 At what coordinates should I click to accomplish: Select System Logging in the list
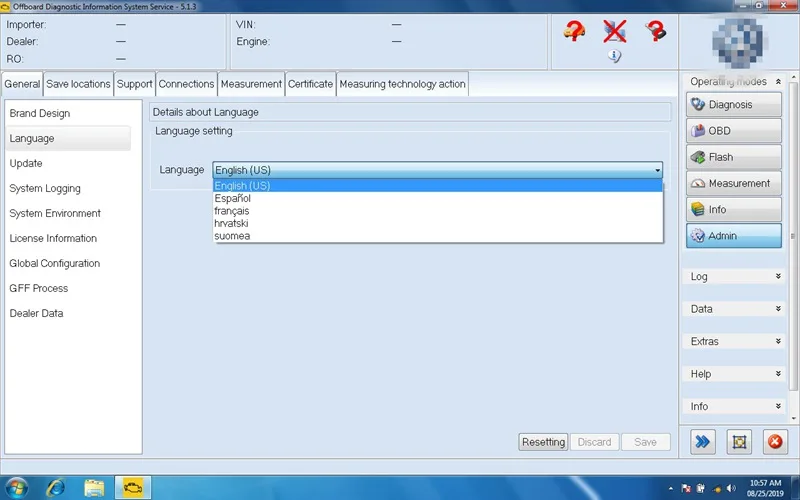[68, 188]
